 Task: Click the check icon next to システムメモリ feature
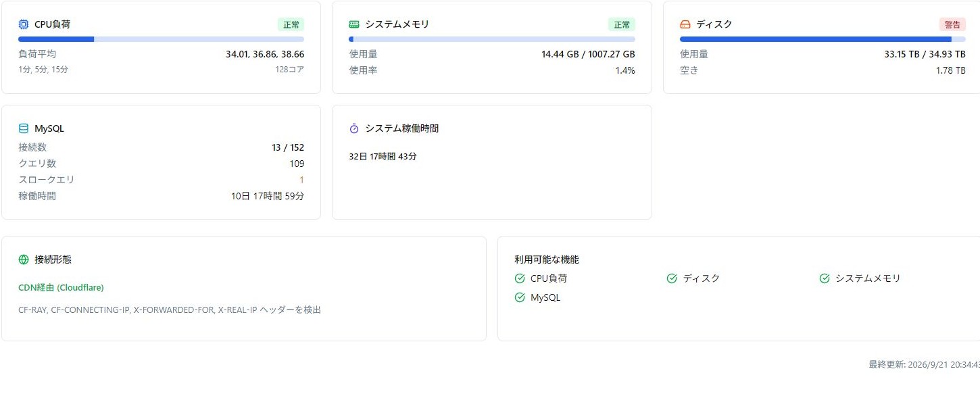[x=825, y=278]
